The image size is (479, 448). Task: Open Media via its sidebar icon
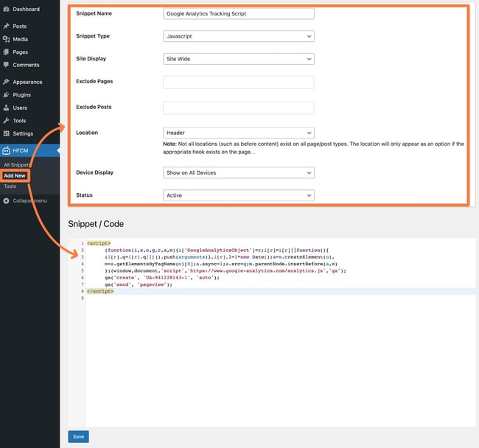pos(6,39)
